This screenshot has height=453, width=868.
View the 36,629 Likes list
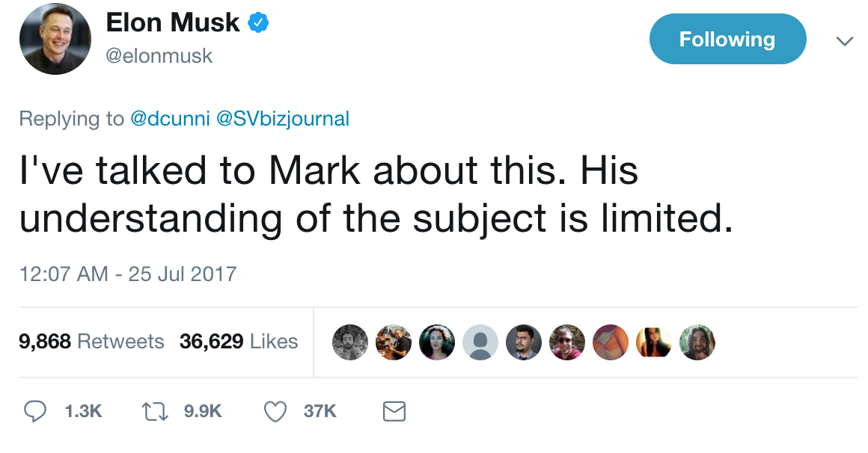pos(239,342)
